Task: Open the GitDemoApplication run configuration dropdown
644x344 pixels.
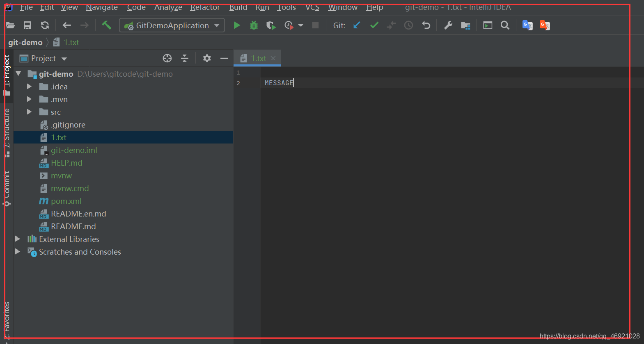Action: (172, 25)
